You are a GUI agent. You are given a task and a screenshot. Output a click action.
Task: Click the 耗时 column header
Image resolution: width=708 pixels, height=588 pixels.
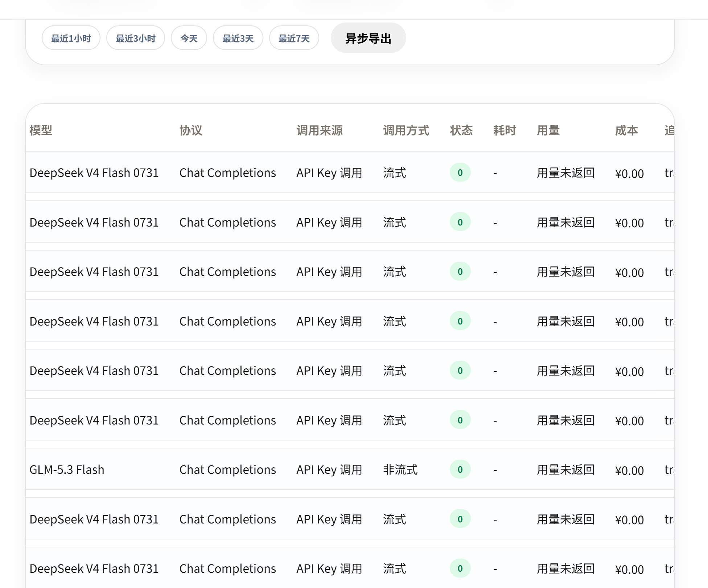(x=505, y=130)
